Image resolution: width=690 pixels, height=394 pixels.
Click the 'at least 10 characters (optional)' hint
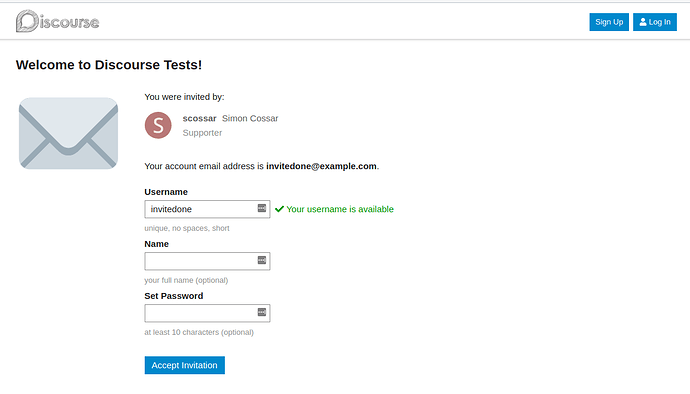(x=199, y=332)
